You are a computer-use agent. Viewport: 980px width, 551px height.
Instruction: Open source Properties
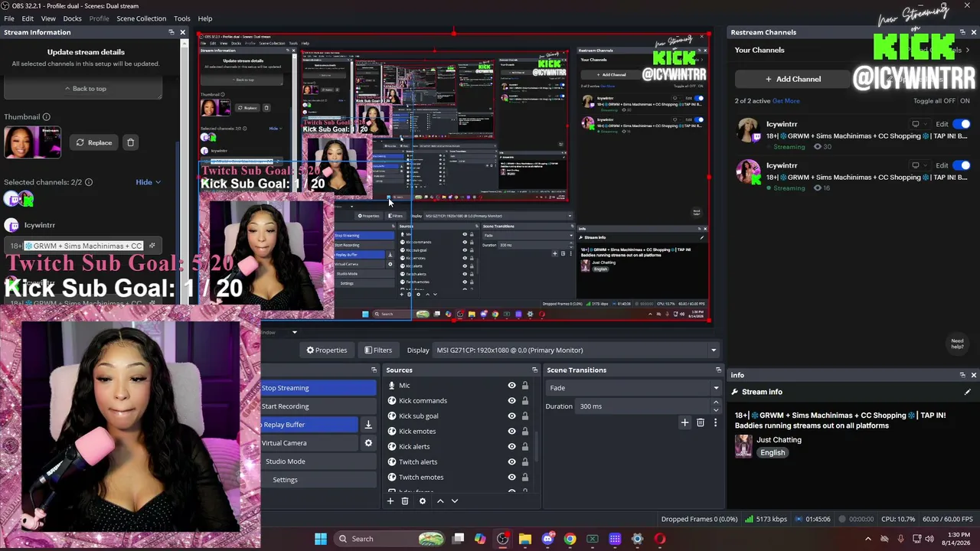(x=327, y=350)
